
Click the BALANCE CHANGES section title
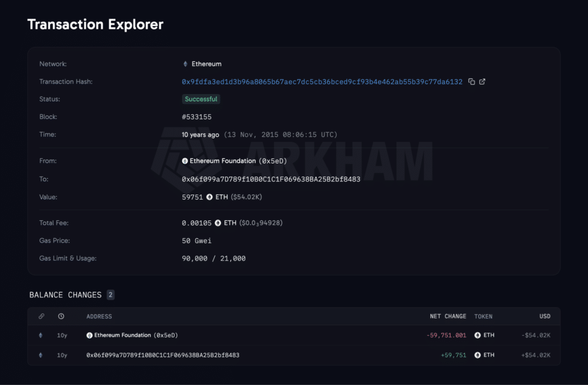pos(65,295)
